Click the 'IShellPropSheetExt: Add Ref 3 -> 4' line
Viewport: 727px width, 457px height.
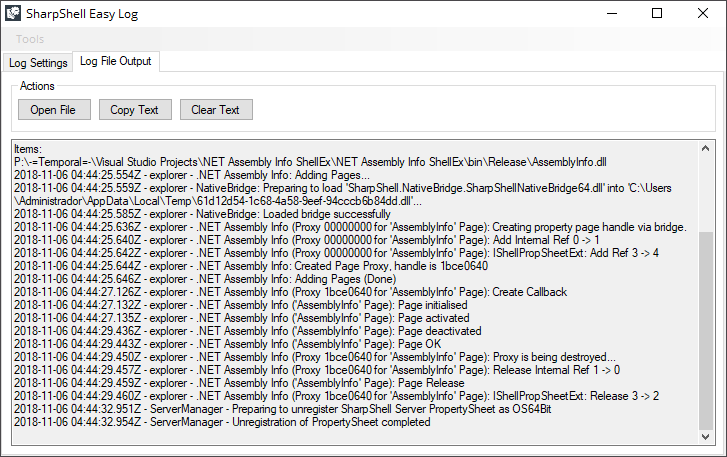336,253
